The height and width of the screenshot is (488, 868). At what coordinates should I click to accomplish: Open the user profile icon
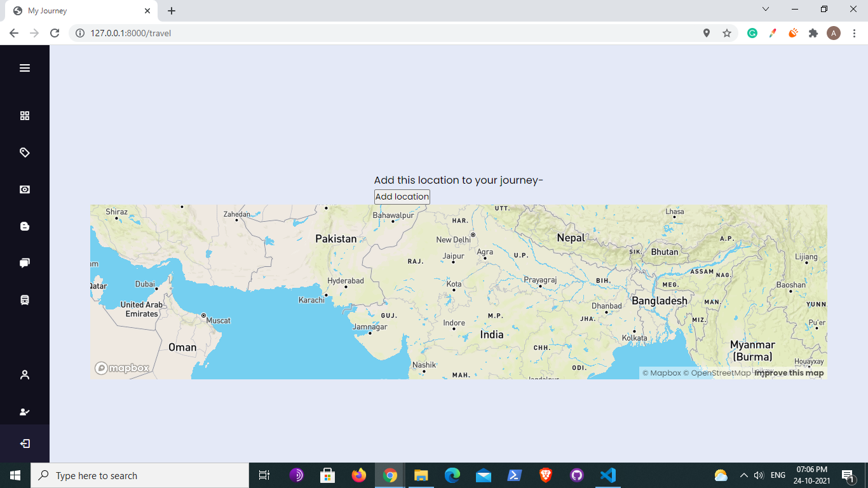pos(24,374)
